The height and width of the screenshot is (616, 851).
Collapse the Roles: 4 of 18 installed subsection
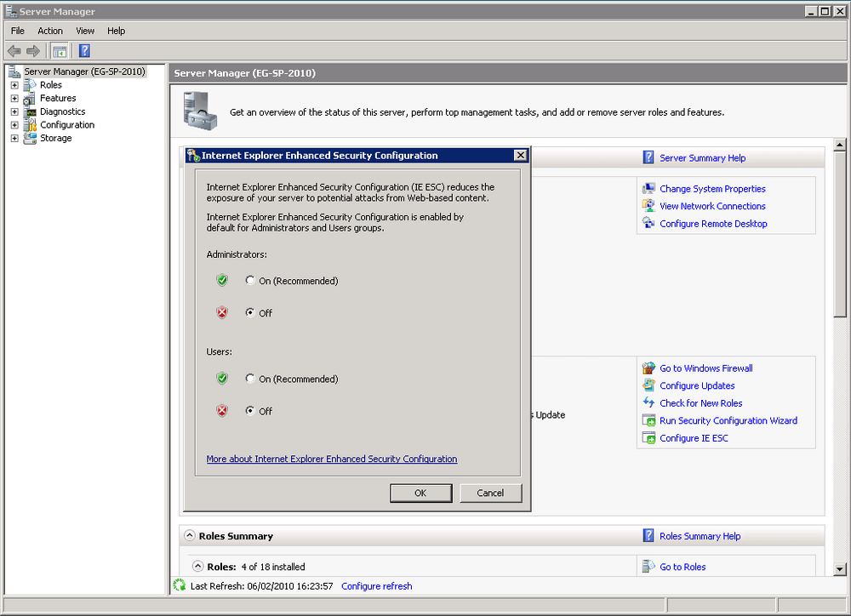198,566
